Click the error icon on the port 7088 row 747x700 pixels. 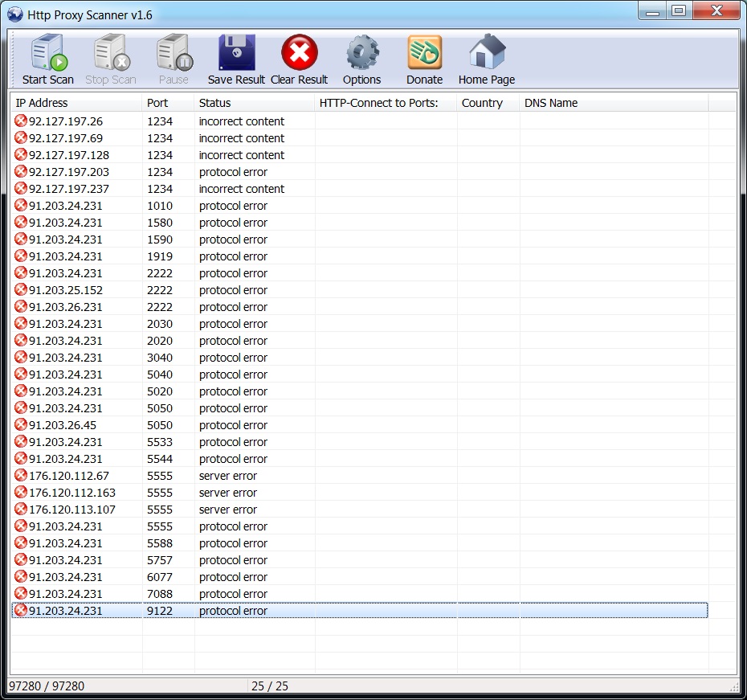click(x=21, y=594)
